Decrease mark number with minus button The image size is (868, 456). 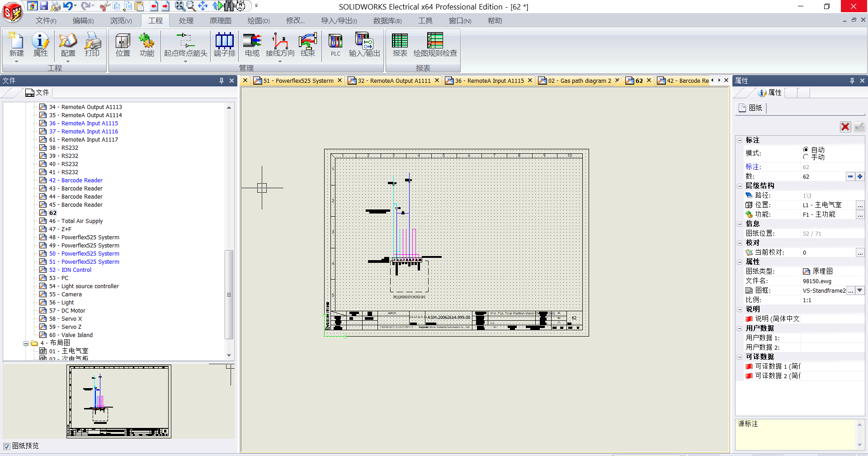(x=850, y=176)
